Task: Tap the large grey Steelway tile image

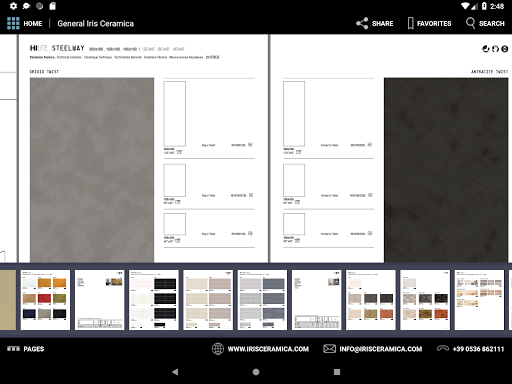Action: [92, 170]
